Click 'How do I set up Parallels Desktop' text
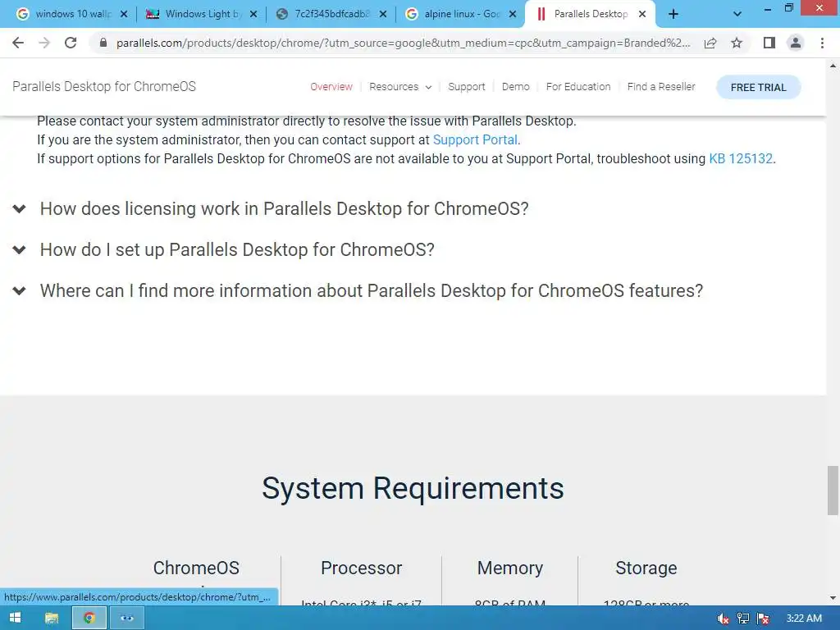This screenshot has height=630, width=840. (237, 249)
